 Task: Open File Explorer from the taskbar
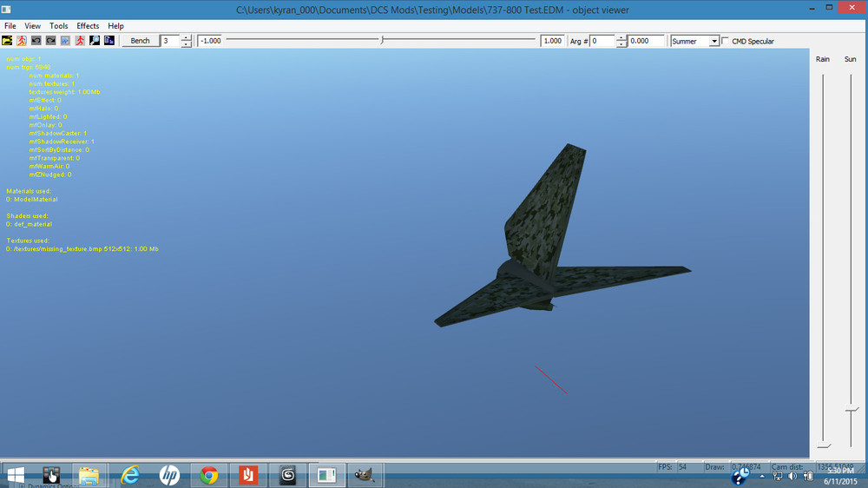(89, 475)
